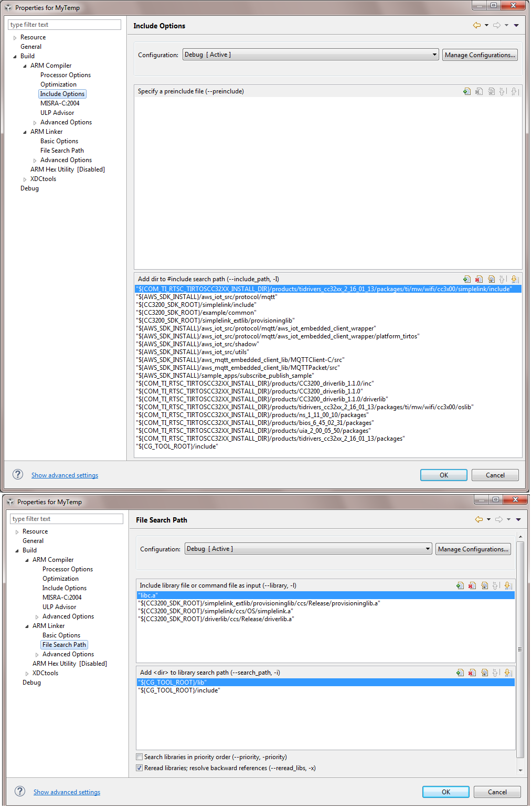Click OK in Include Options dialog
The height and width of the screenshot is (810, 532).
[x=444, y=475]
